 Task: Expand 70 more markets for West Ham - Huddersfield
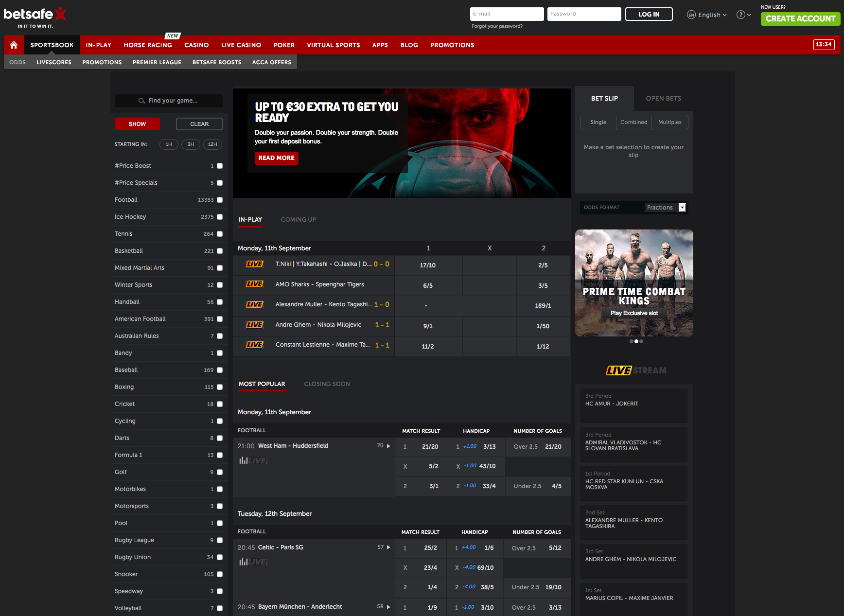click(384, 446)
